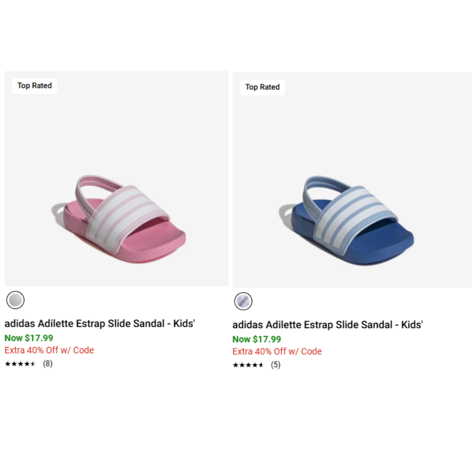Open the (5) review count link
The width and height of the screenshot is (476, 476).
276,365
